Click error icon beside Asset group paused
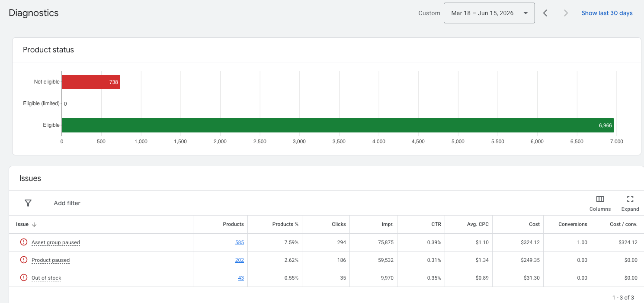 pyautogui.click(x=24, y=242)
